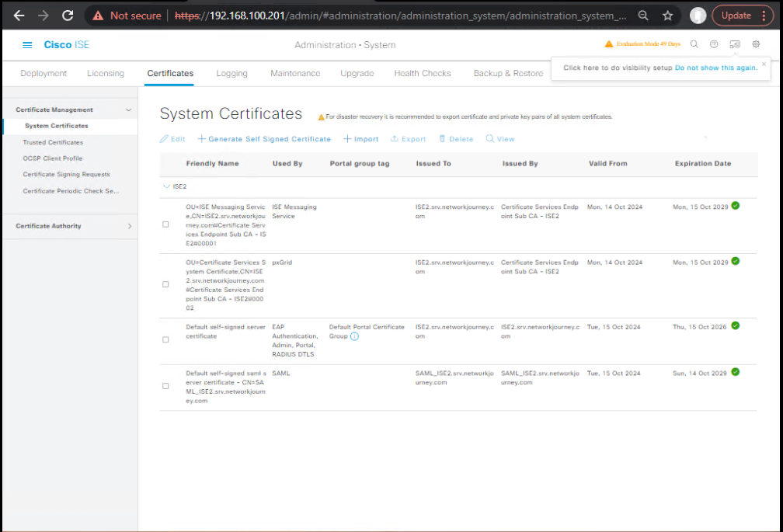This screenshot has width=783, height=532.
Task: Open the browser profile avatar
Action: coord(698,16)
